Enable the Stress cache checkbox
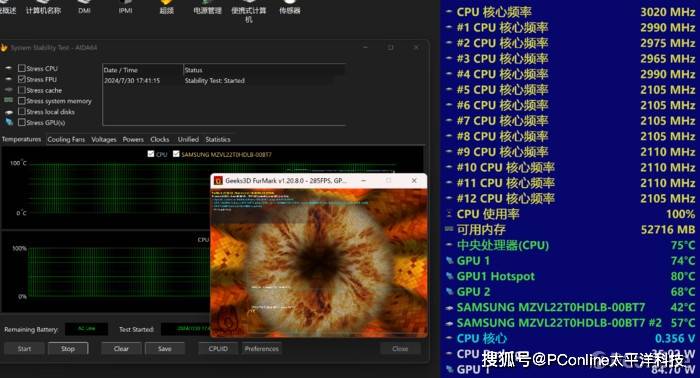Image resolution: width=700 pixels, height=378 pixels. point(21,90)
